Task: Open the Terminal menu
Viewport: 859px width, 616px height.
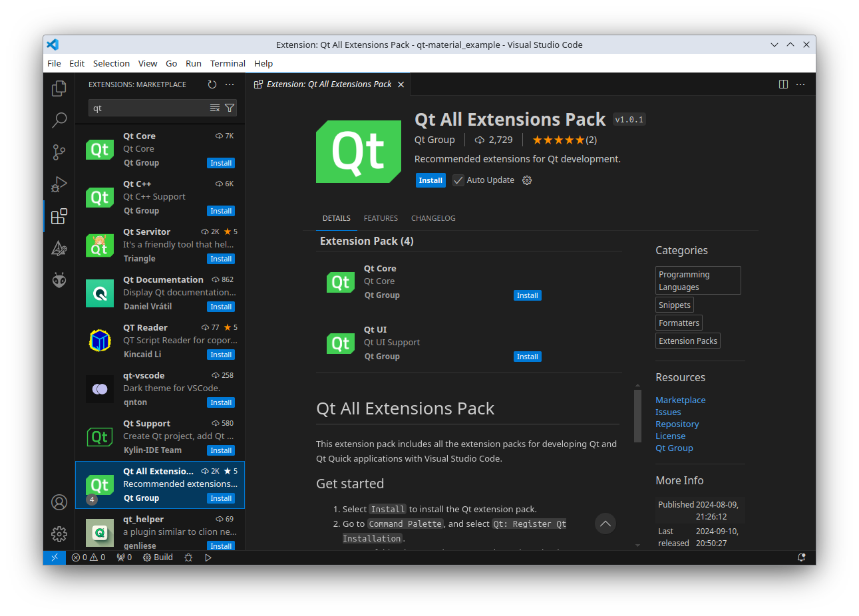Action: [228, 63]
